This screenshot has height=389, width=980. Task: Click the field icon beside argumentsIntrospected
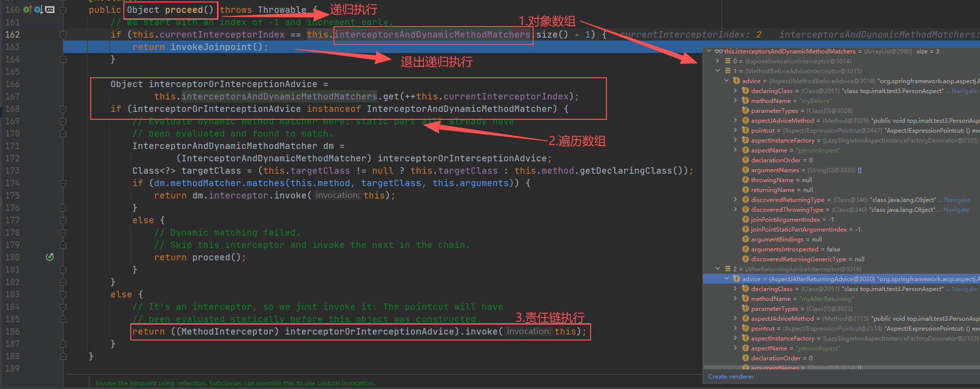745,249
